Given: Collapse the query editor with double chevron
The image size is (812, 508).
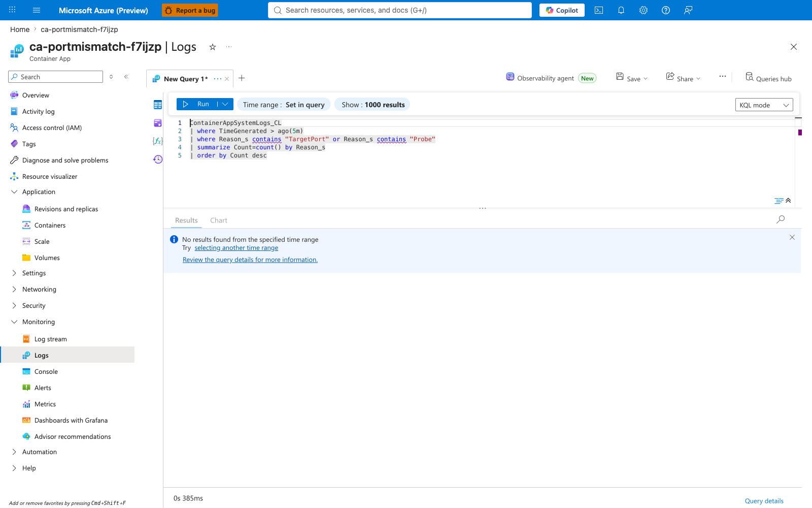Looking at the screenshot, I should click(788, 200).
